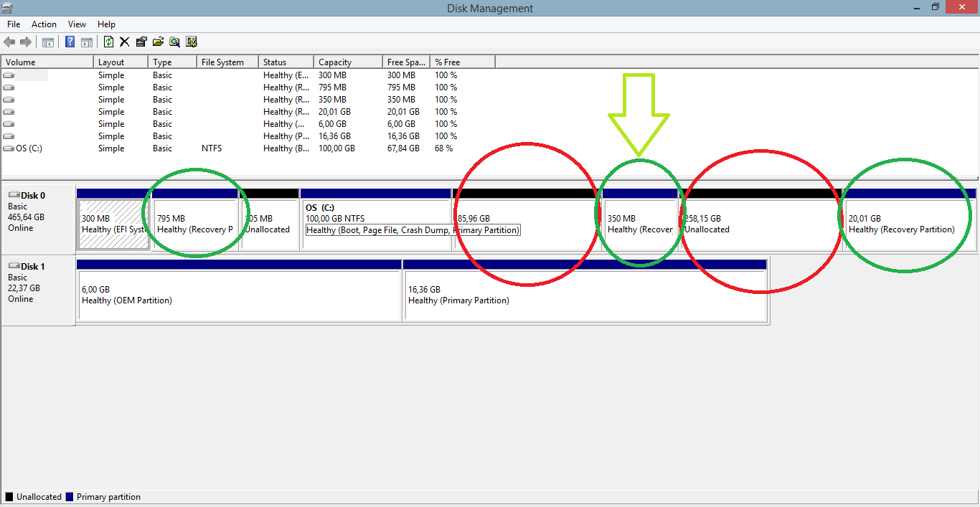The width and height of the screenshot is (980, 507).
Task: Sort by the Volume column header
Action: 47,62
